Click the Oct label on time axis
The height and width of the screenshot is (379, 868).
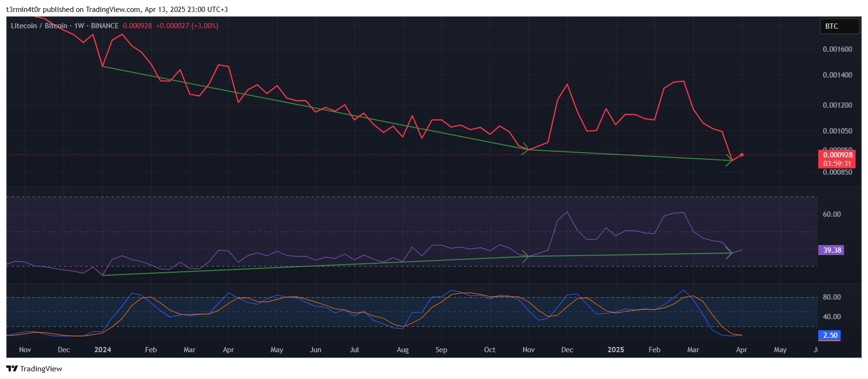point(490,350)
